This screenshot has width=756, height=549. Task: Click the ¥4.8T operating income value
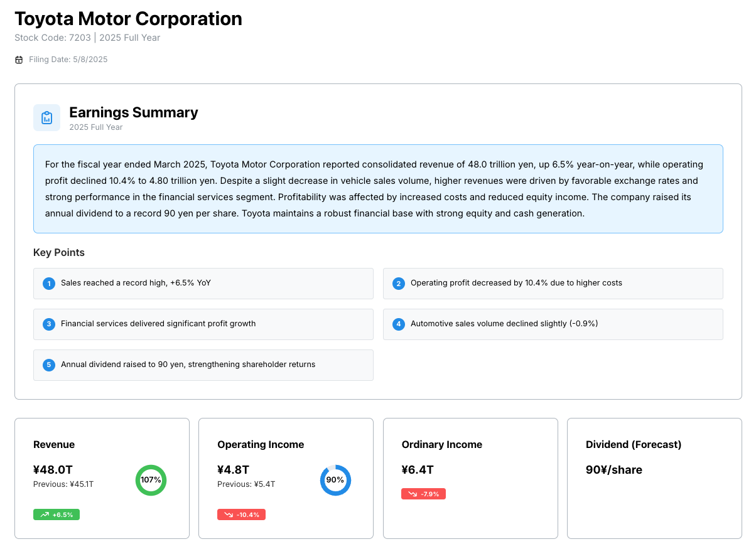click(x=234, y=470)
